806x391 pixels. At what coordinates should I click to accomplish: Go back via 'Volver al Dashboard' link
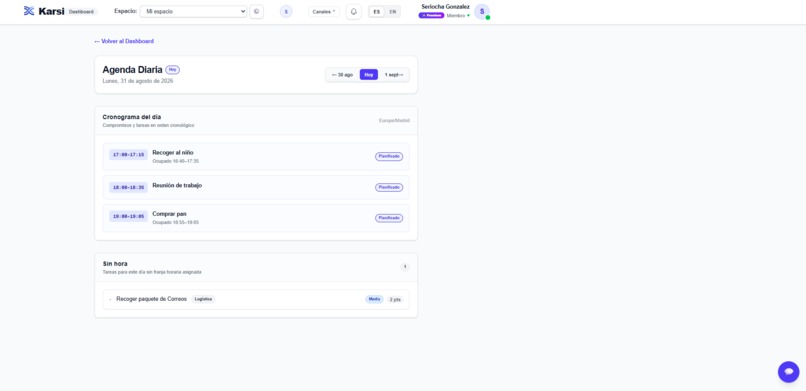(124, 41)
